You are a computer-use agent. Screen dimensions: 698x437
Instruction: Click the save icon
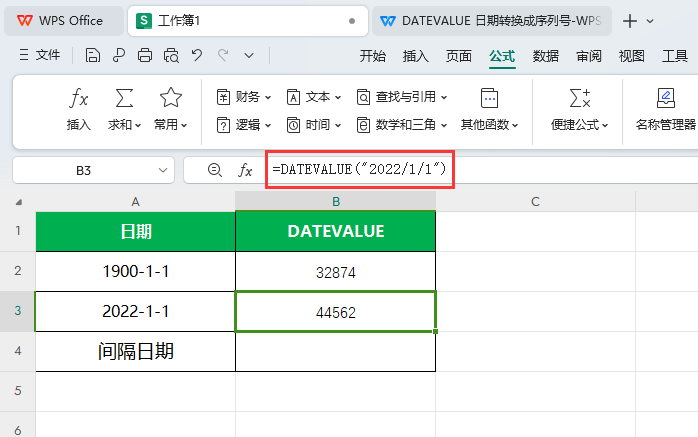click(93, 56)
